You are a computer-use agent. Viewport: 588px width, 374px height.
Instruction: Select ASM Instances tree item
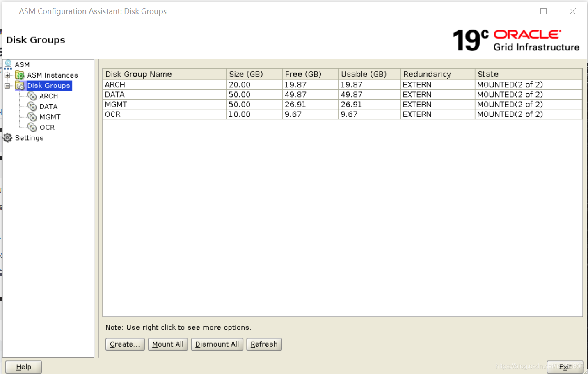(53, 75)
